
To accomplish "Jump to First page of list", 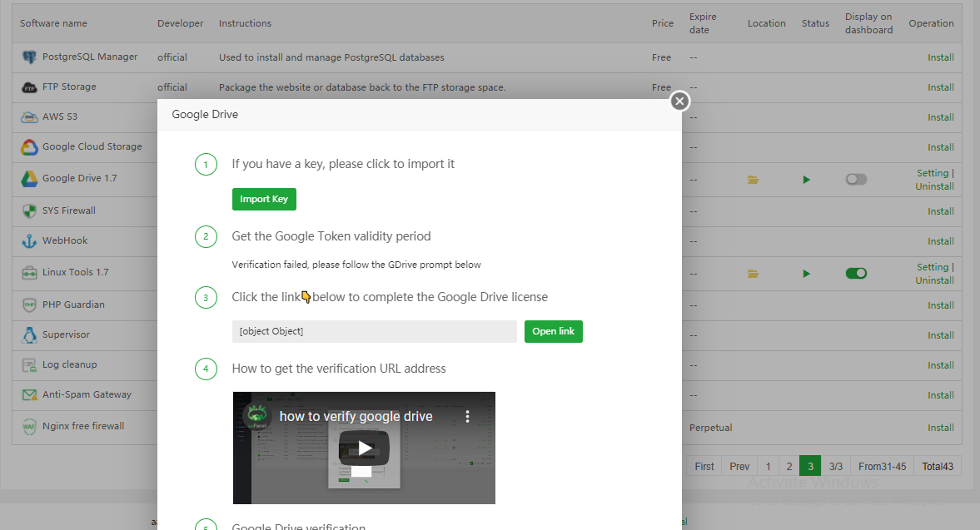I will coord(704,466).
